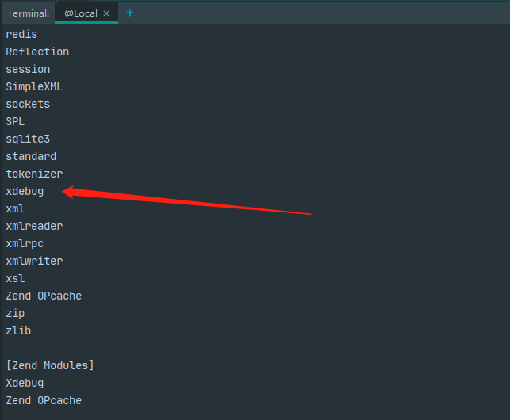510x420 pixels.
Task: Open a new terminal session with plus icon
Action: click(130, 13)
